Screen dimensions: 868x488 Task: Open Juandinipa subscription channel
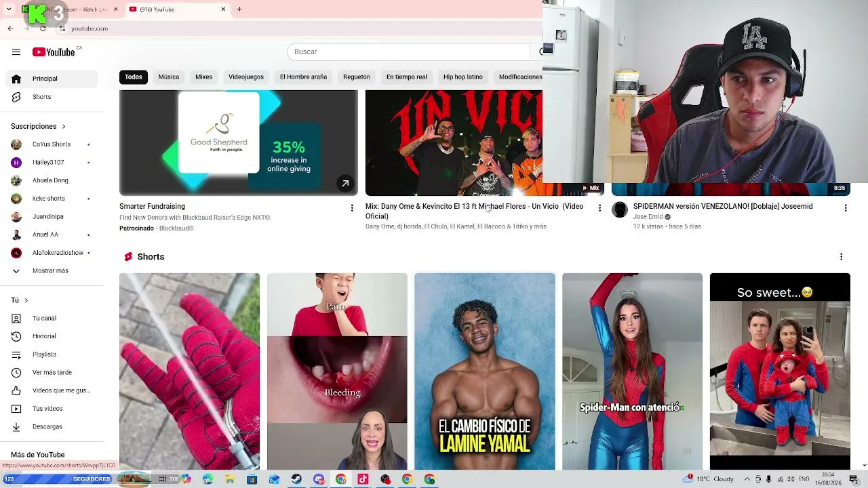click(52, 217)
